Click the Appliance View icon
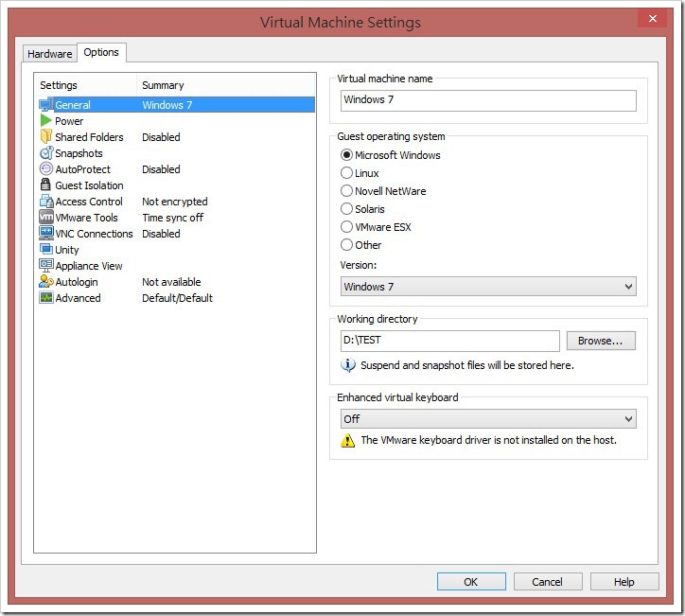 point(45,265)
